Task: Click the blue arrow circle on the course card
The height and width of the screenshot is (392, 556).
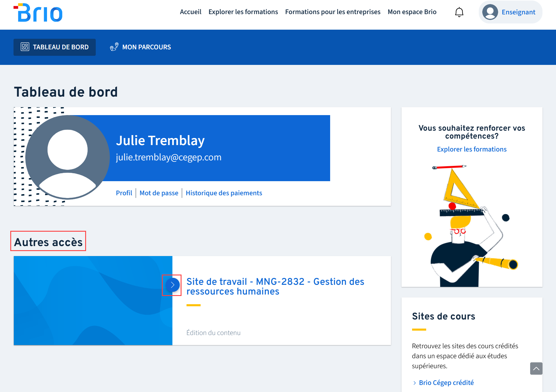Action: pos(172,285)
